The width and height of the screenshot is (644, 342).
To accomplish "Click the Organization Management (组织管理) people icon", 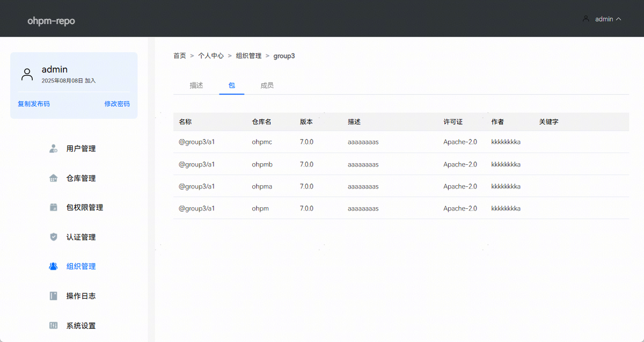I will point(53,266).
